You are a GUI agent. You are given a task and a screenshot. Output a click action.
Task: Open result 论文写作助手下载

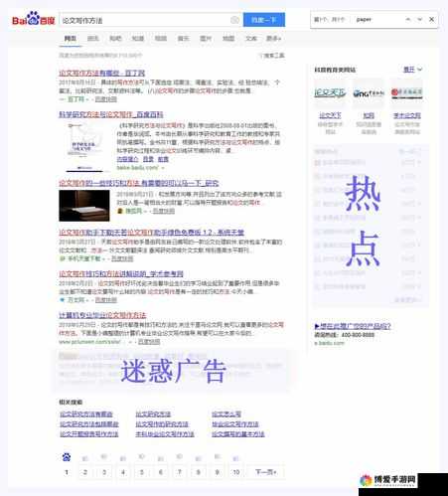151,233
